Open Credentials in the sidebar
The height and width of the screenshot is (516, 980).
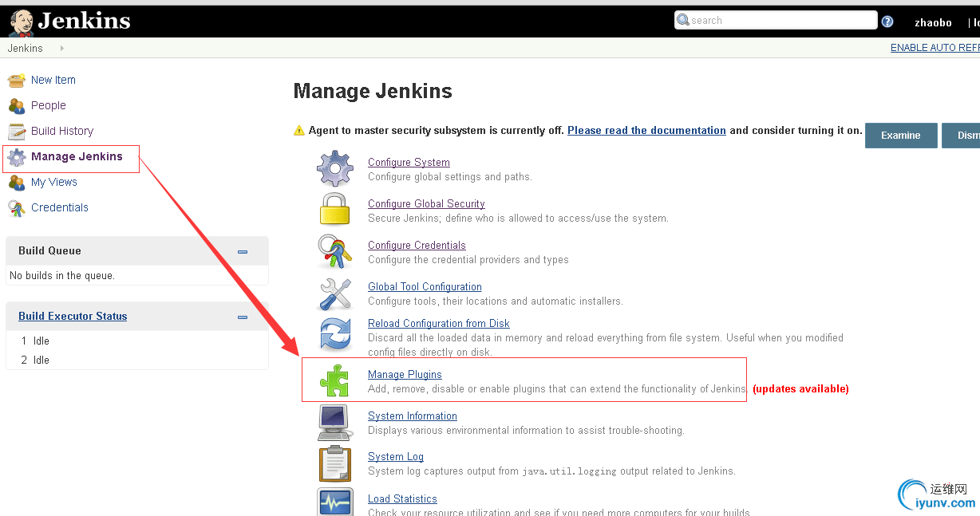click(x=60, y=207)
